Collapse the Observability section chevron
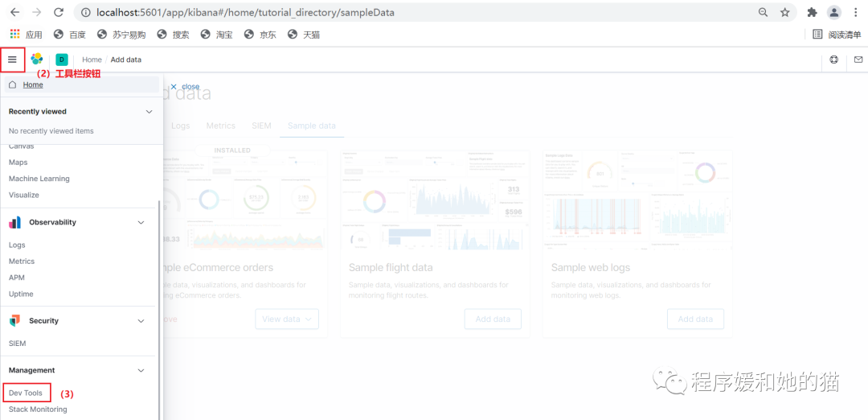 pos(141,222)
